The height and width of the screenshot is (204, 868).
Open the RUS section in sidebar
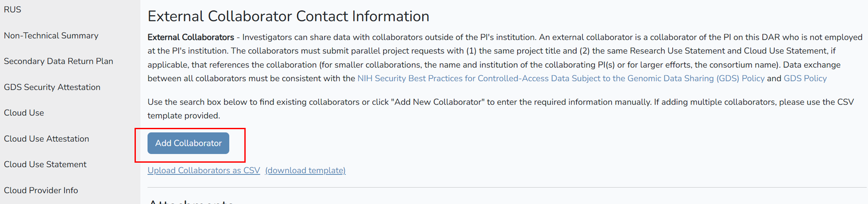(x=13, y=10)
